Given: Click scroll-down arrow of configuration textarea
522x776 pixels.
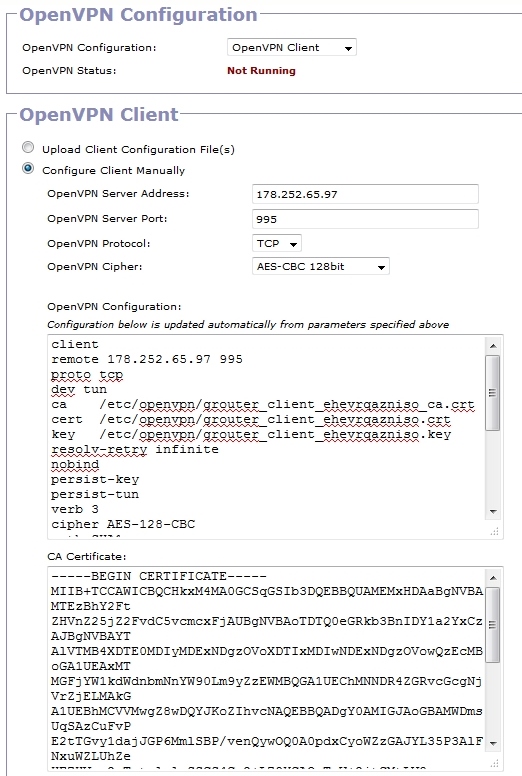Looking at the screenshot, I should pyautogui.click(x=493, y=511).
